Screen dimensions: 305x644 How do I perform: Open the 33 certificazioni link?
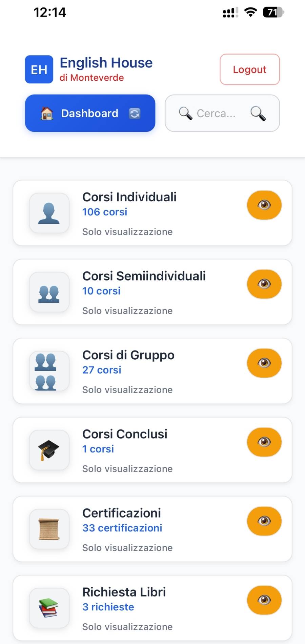click(x=122, y=528)
